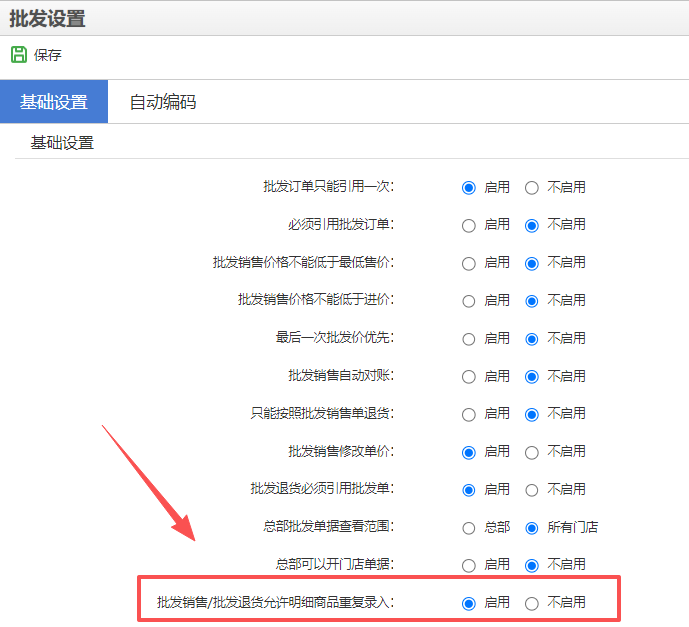689x627 pixels.
Task: Click the green save disk icon
Action: tap(18, 55)
